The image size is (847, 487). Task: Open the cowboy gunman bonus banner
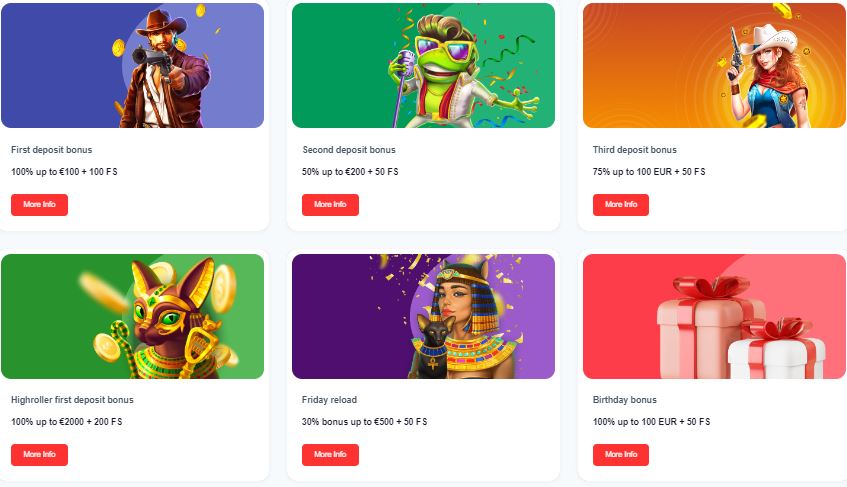tap(132, 65)
